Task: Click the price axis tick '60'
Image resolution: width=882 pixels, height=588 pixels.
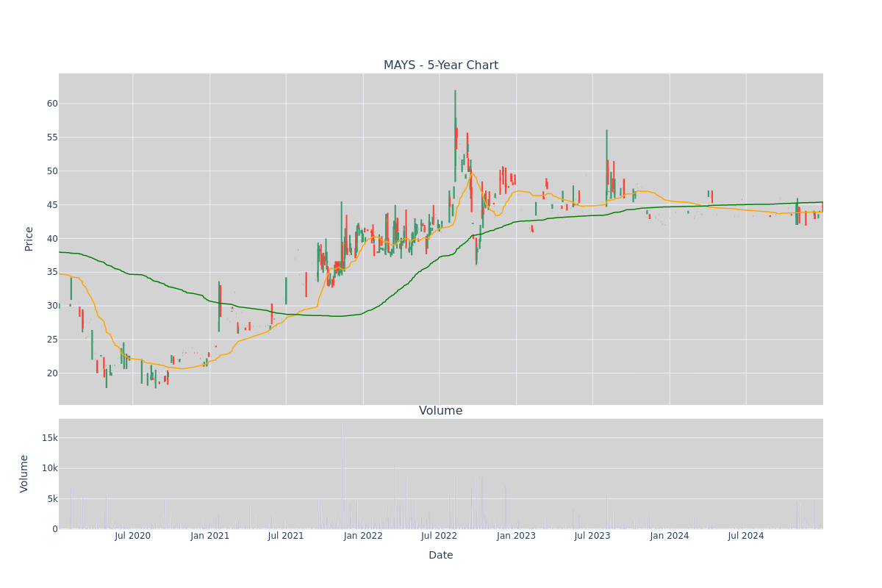Action: 52,104
